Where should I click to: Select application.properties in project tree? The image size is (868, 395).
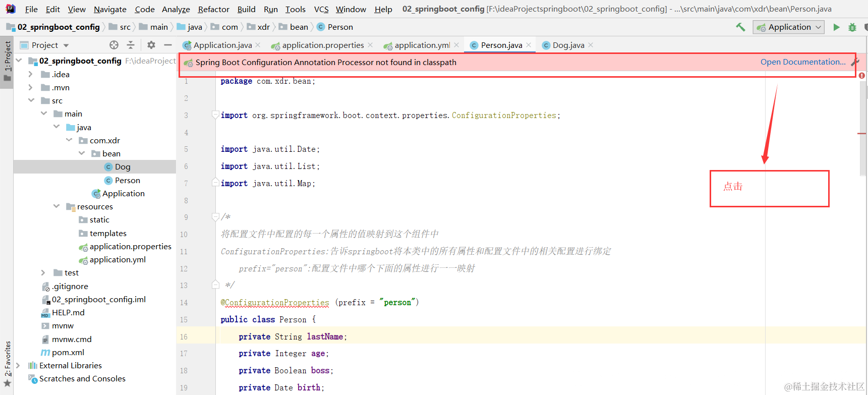pyautogui.click(x=125, y=246)
